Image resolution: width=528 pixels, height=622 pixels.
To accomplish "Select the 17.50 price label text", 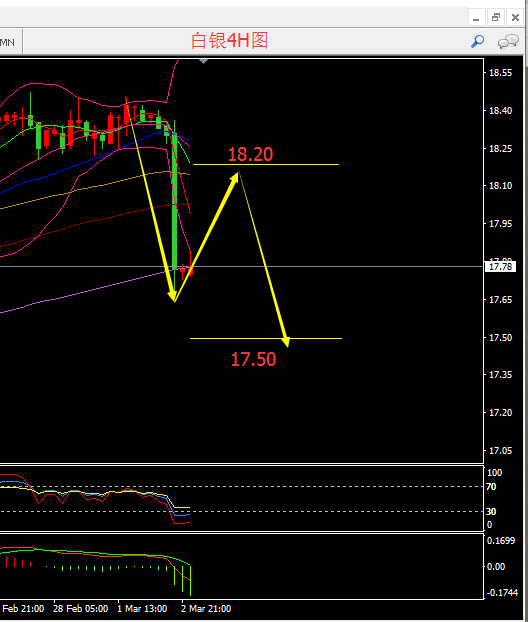I will click(253, 359).
